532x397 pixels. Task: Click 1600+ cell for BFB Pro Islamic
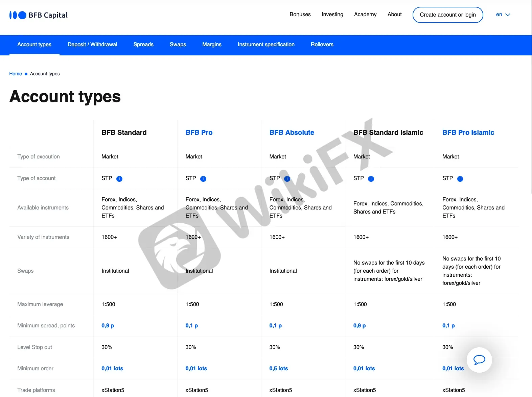[450, 237]
